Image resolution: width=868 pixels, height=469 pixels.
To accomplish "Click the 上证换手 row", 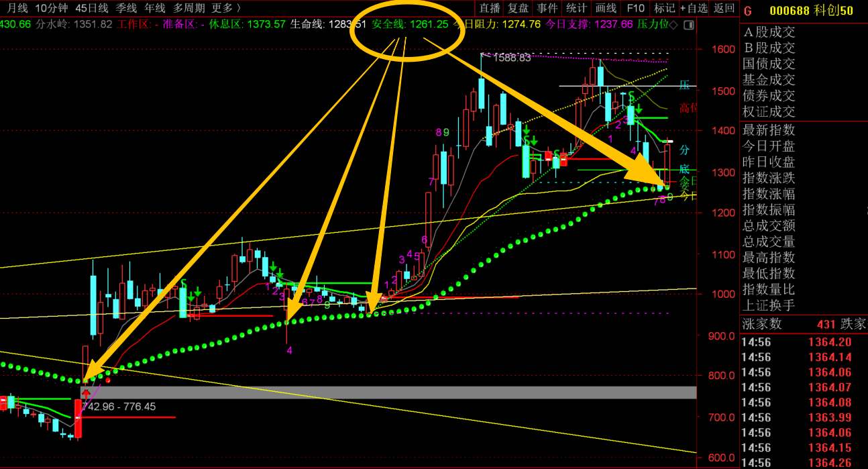I will (769, 306).
